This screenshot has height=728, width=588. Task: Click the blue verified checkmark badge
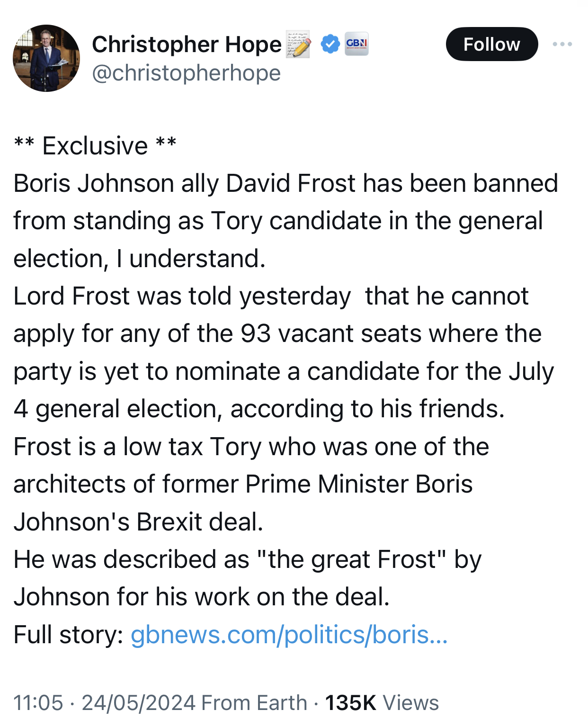point(330,44)
